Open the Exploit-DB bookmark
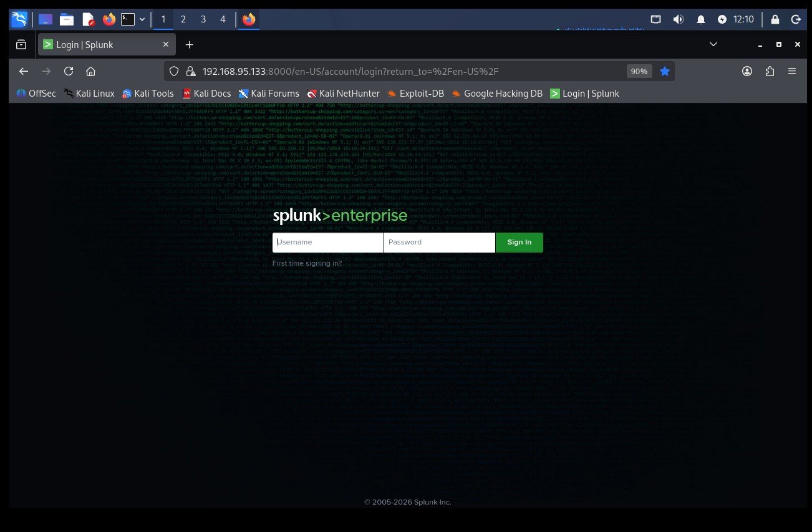 pyautogui.click(x=415, y=94)
